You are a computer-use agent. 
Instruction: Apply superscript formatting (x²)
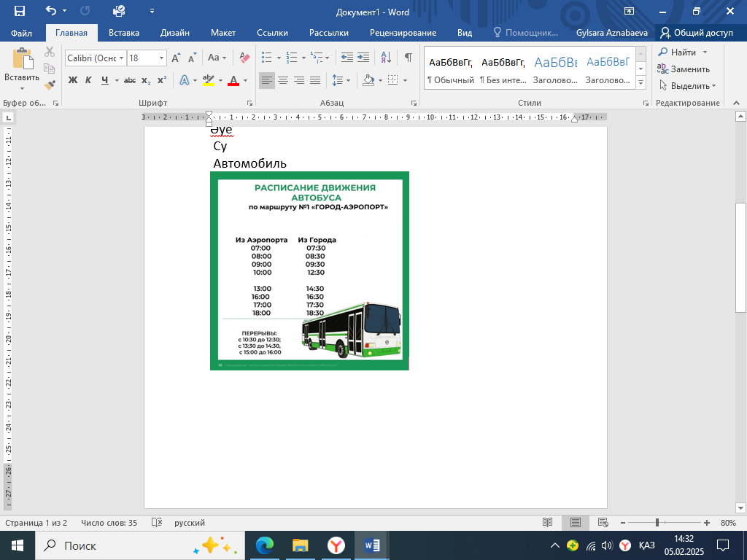tap(162, 80)
